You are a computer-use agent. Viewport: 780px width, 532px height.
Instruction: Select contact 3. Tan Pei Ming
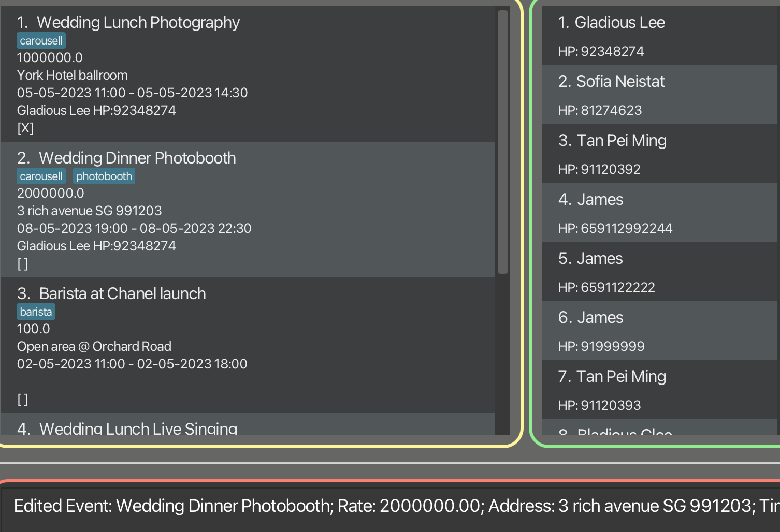click(x=659, y=154)
